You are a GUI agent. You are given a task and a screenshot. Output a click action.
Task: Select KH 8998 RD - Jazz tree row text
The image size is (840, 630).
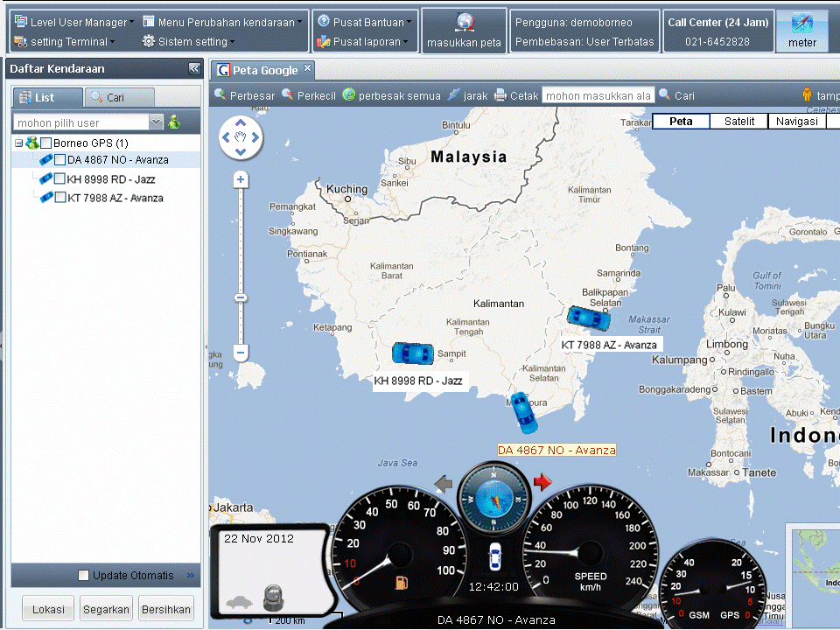(x=111, y=179)
